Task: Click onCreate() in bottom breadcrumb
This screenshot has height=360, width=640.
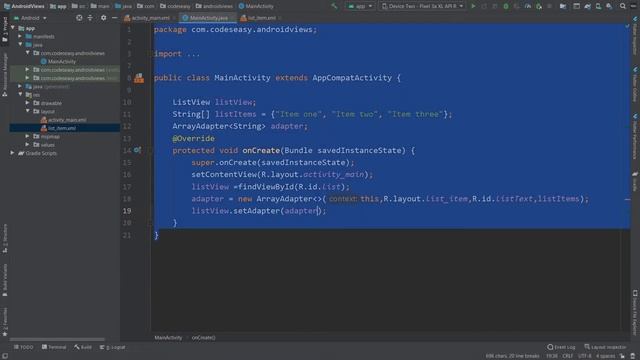Action: coord(203,338)
